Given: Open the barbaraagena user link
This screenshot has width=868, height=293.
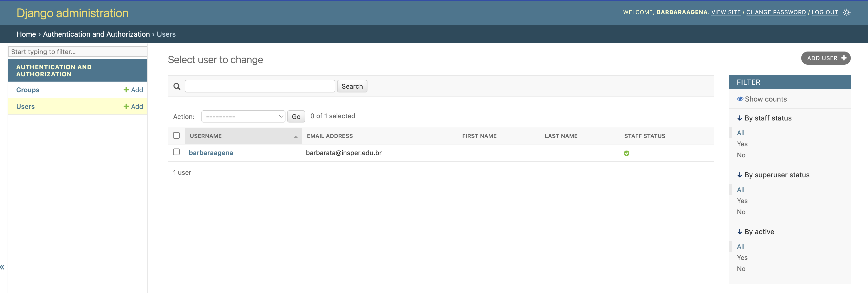Looking at the screenshot, I should pyautogui.click(x=211, y=153).
